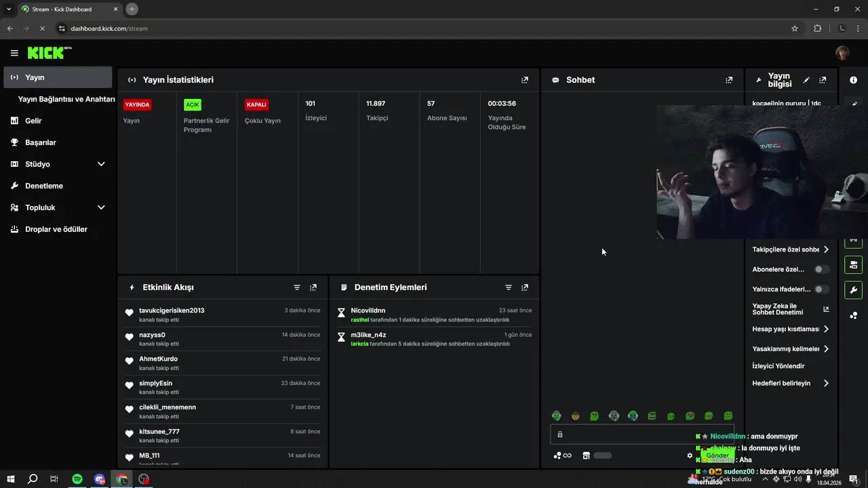Filter the Denetim Eylemleri list
868x488 pixels.
pyautogui.click(x=508, y=287)
